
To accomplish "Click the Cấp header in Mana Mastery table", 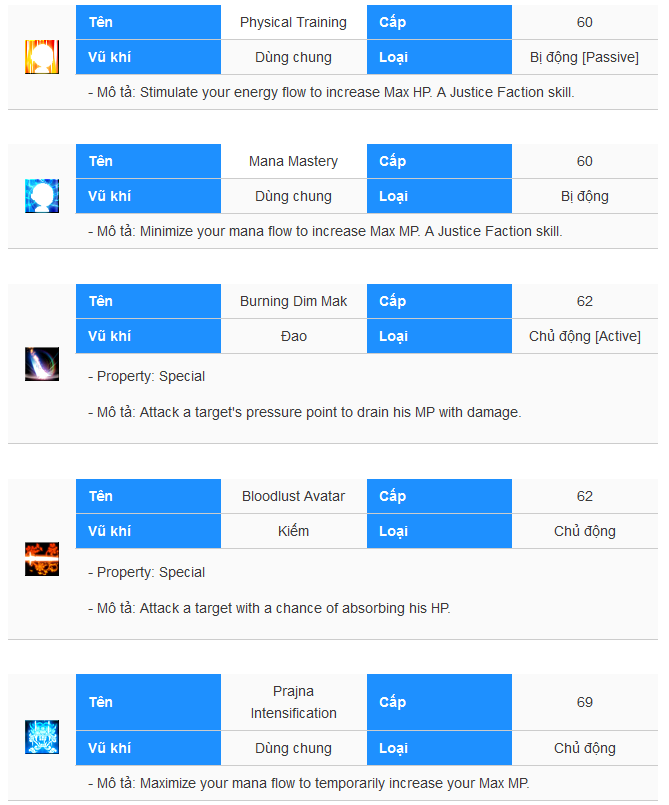I will tap(439, 161).
